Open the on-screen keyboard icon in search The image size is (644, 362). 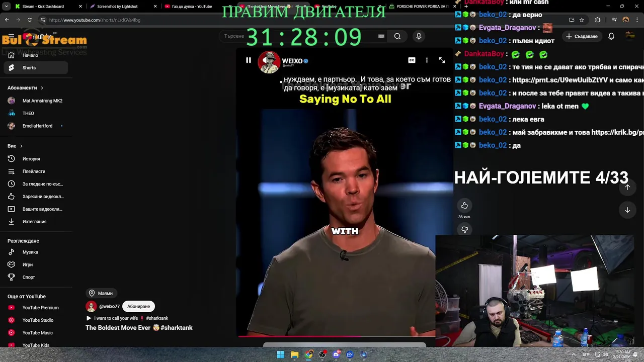(381, 36)
